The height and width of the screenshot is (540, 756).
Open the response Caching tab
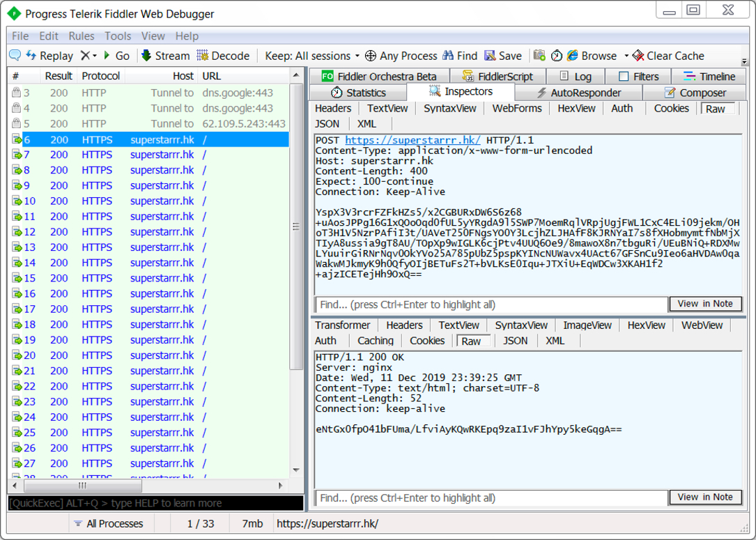click(x=375, y=341)
